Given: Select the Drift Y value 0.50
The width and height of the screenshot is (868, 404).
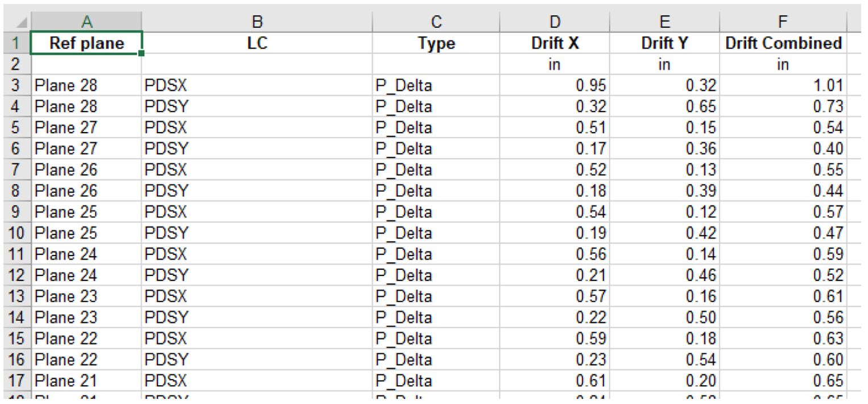Looking at the screenshot, I should [664, 318].
